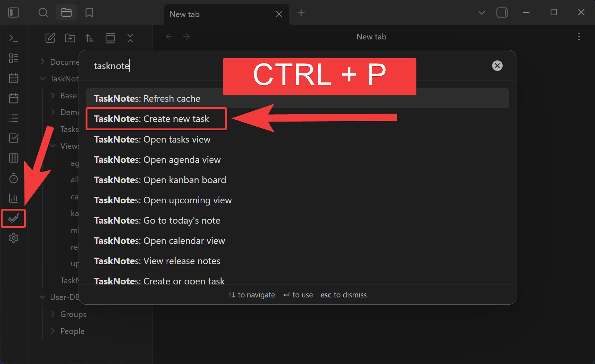Select the highlighted TaskNotes checkmark ribbon icon
The image size is (595, 364).
coord(13,218)
